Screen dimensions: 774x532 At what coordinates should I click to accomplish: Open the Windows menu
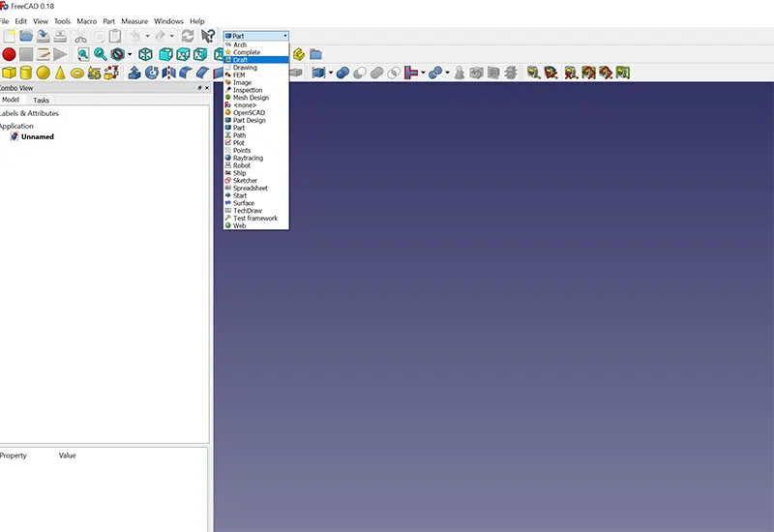[168, 21]
